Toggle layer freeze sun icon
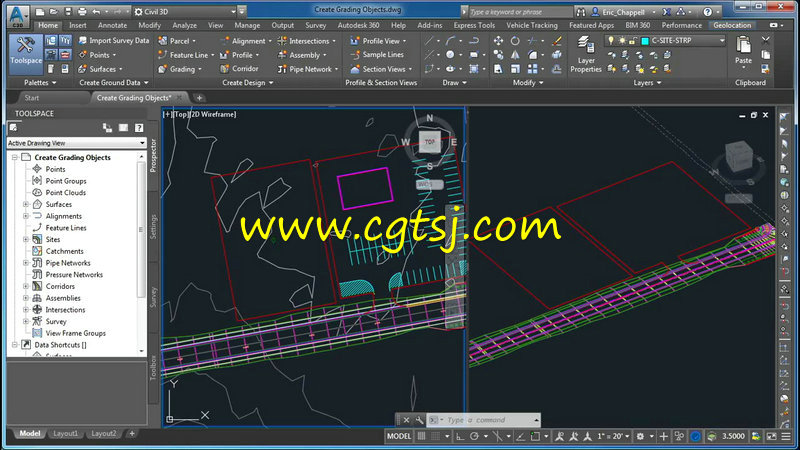The image size is (800, 450). pos(622,40)
